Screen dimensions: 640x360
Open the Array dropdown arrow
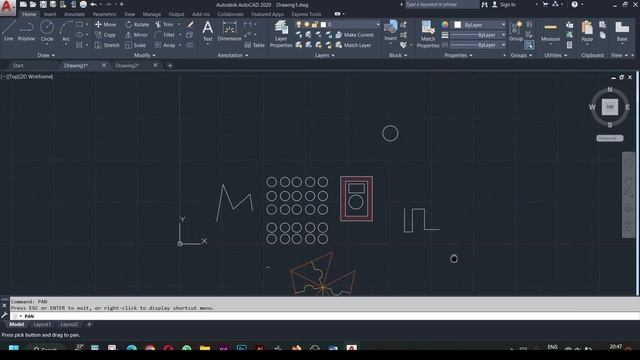pyautogui.click(x=180, y=45)
